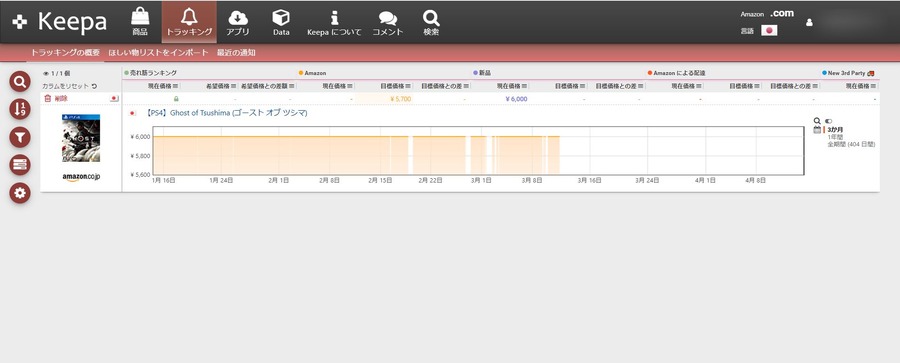This screenshot has width=900, height=363.
Task: Click the Ghost of Tsushima cover thumbnail
Action: click(81, 138)
